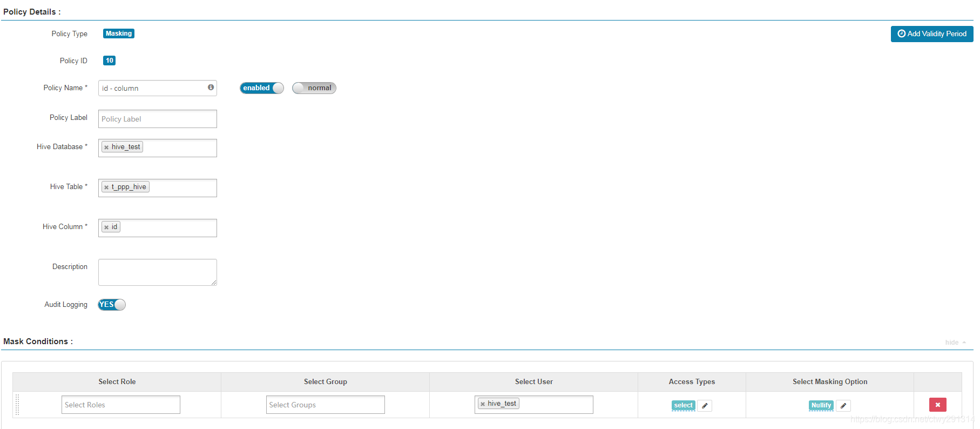Remove id tag from Hive Column

tap(106, 227)
